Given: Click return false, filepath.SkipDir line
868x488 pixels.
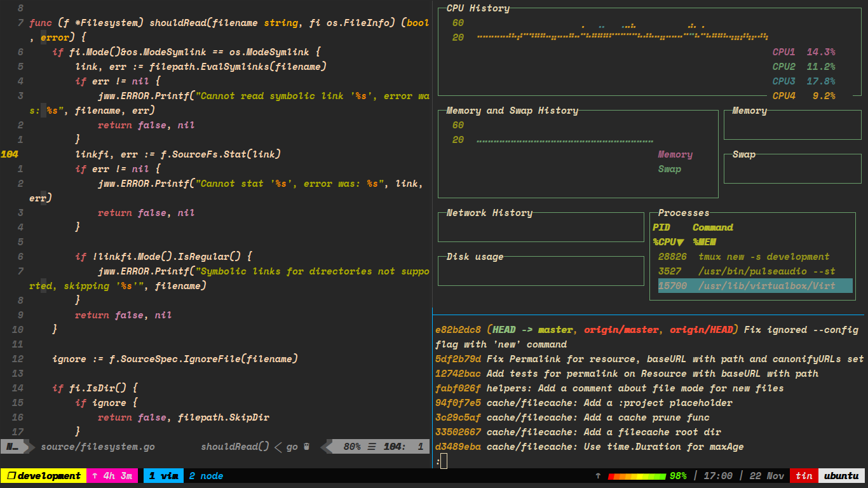Looking at the screenshot, I should [x=184, y=417].
